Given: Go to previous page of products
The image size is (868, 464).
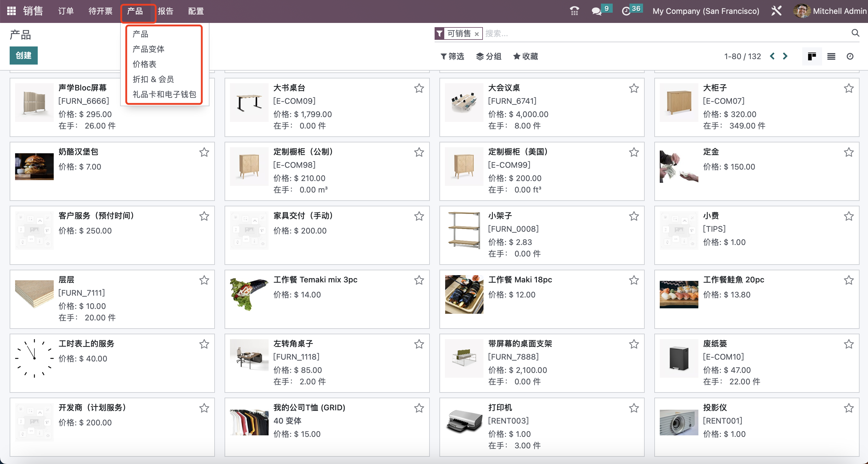Looking at the screenshot, I should click(772, 56).
